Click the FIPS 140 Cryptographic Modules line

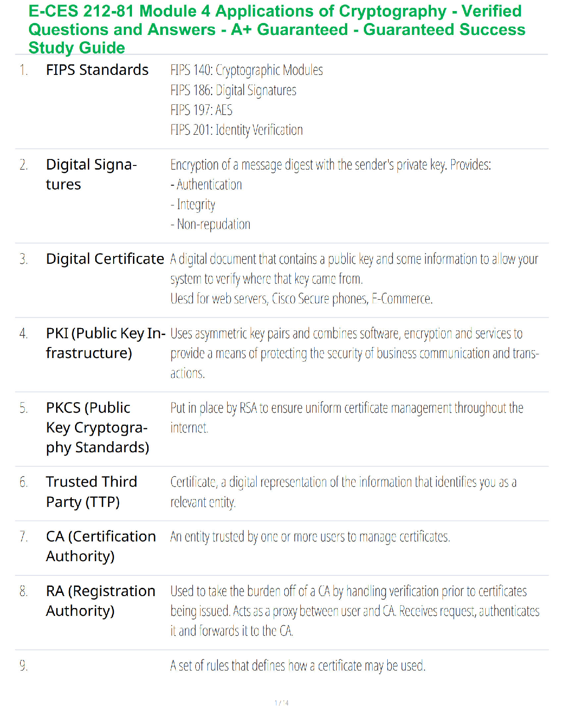click(247, 70)
